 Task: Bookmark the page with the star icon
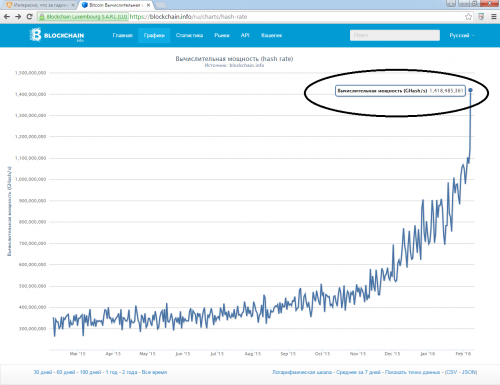pyautogui.click(x=468, y=17)
